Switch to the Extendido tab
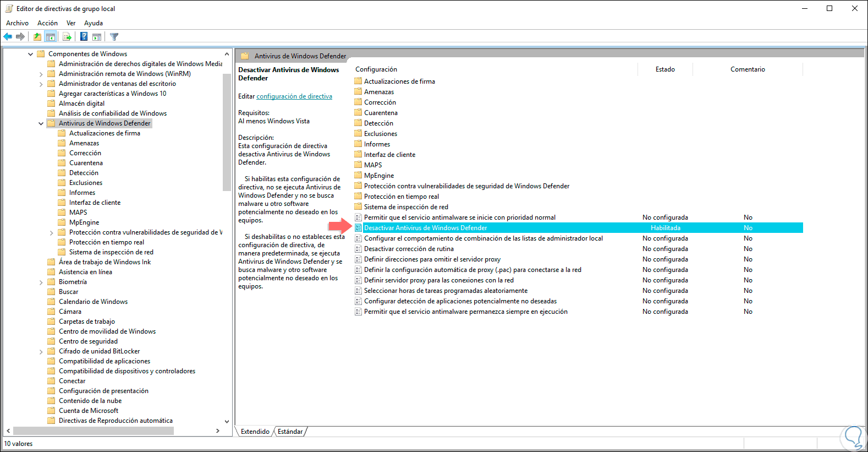This screenshot has width=868, height=452. 255,432
